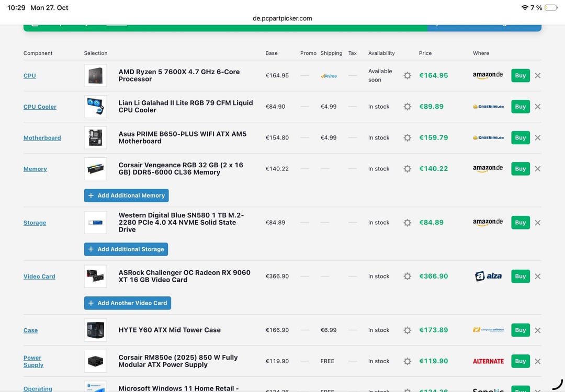Click the Prime shipping badge for CPU
This screenshot has width=565, height=392.
pos(329,76)
